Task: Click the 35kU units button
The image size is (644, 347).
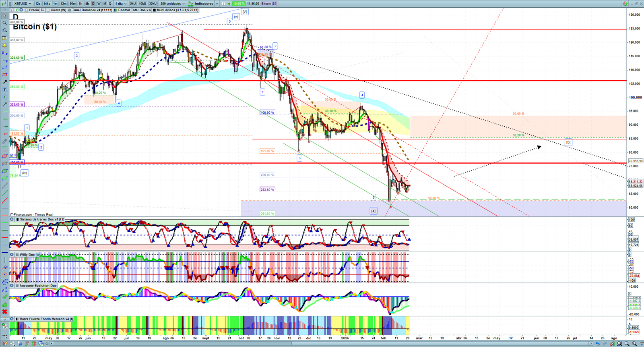Action: pos(153,4)
